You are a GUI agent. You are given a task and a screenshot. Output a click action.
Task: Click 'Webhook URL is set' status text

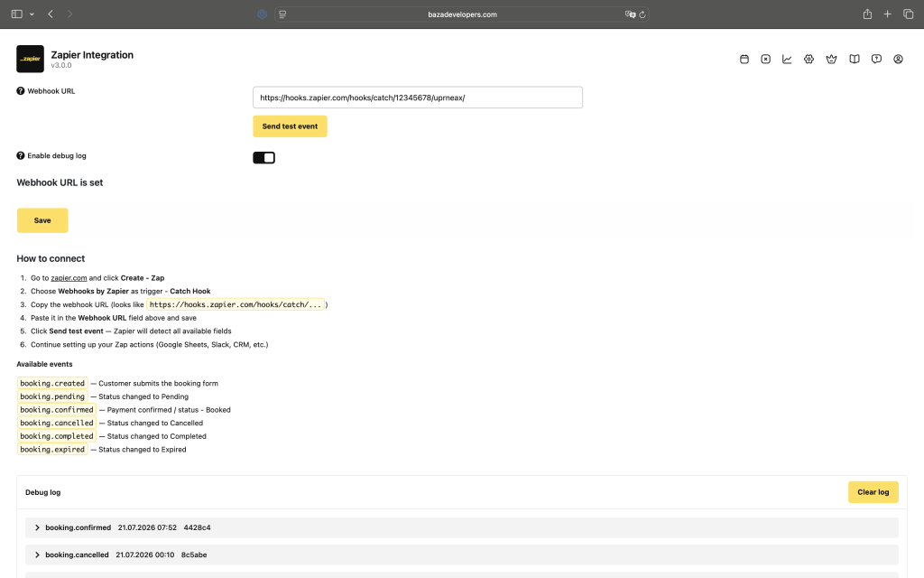(60, 182)
